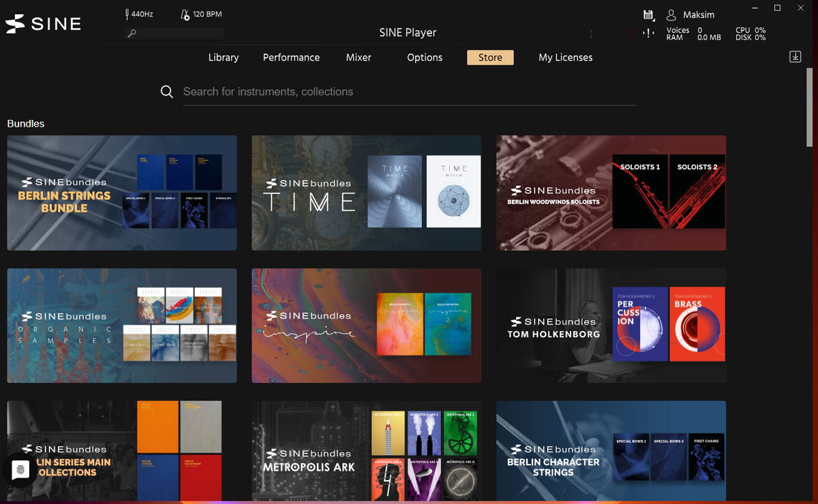Switch to the Library tab
The image size is (818, 504).
(224, 57)
